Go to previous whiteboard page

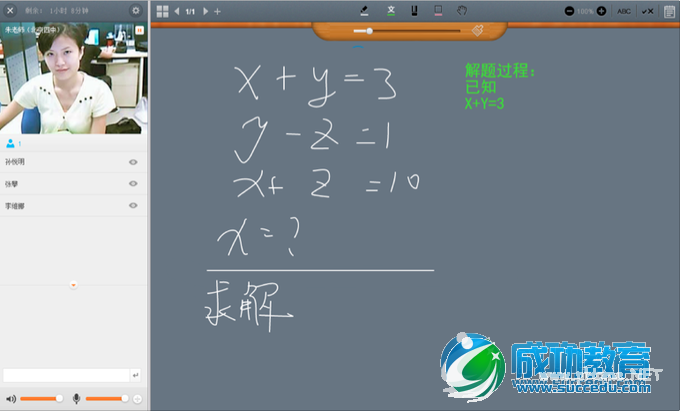pyautogui.click(x=177, y=11)
